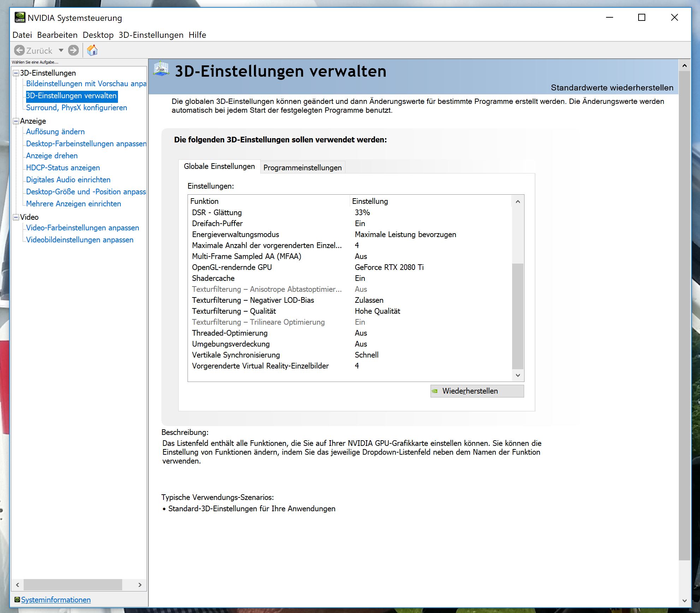Open the Bearbeiten menu
Viewport: 700px width, 613px height.
tap(57, 35)
